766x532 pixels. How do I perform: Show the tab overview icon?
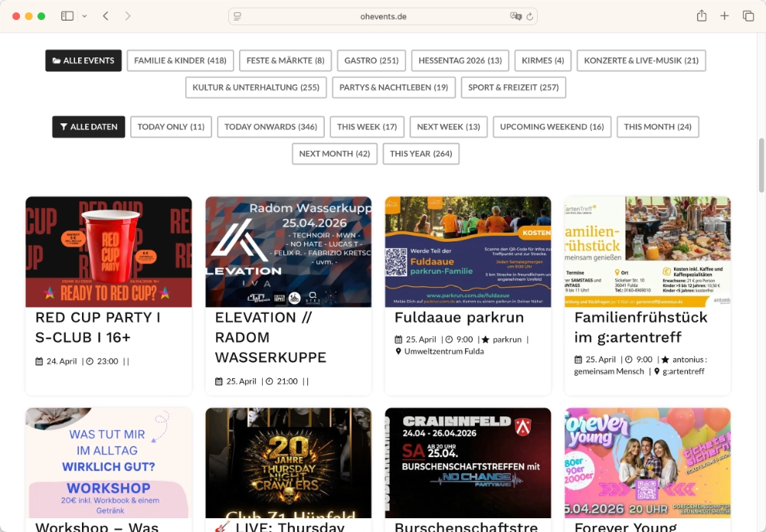pos(748,16)
